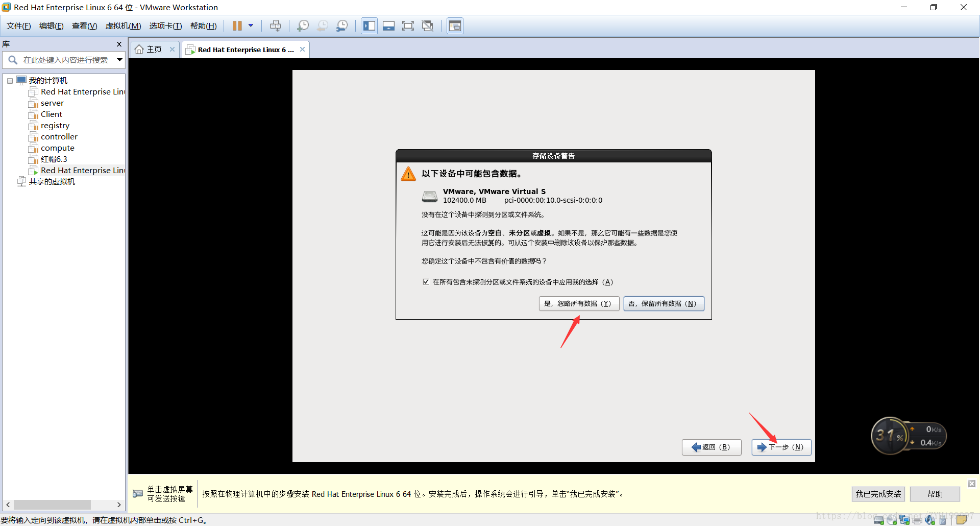The width and height of the screenshot is (980, 526).
Task: Select the running Red Hat Enterprise Linux VM entry
Action: point(83,171)
